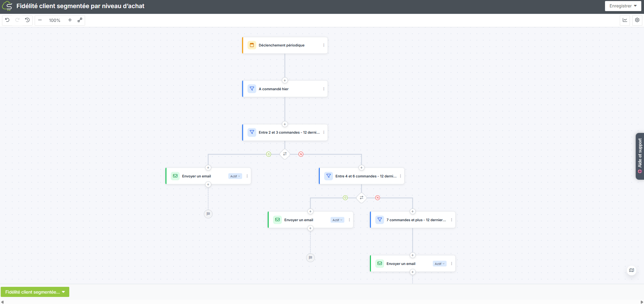Click the Sarbacane logo in the header
Screen dimensions: 644x304
(7, 6)
